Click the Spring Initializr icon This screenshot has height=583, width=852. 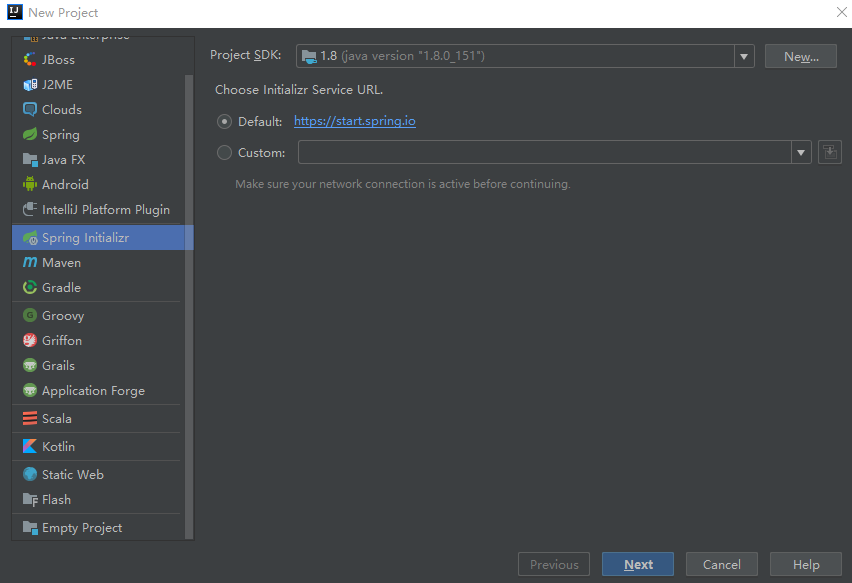(30, 237)
